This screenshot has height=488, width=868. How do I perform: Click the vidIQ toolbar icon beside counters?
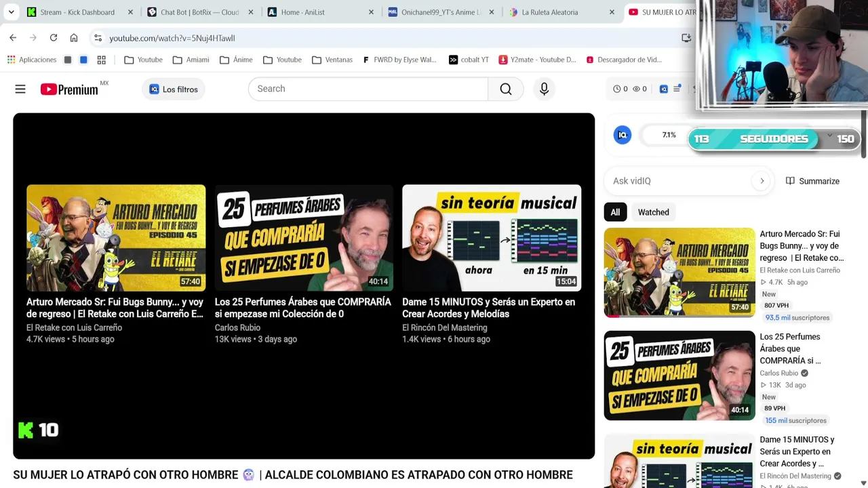click(663, 89)
